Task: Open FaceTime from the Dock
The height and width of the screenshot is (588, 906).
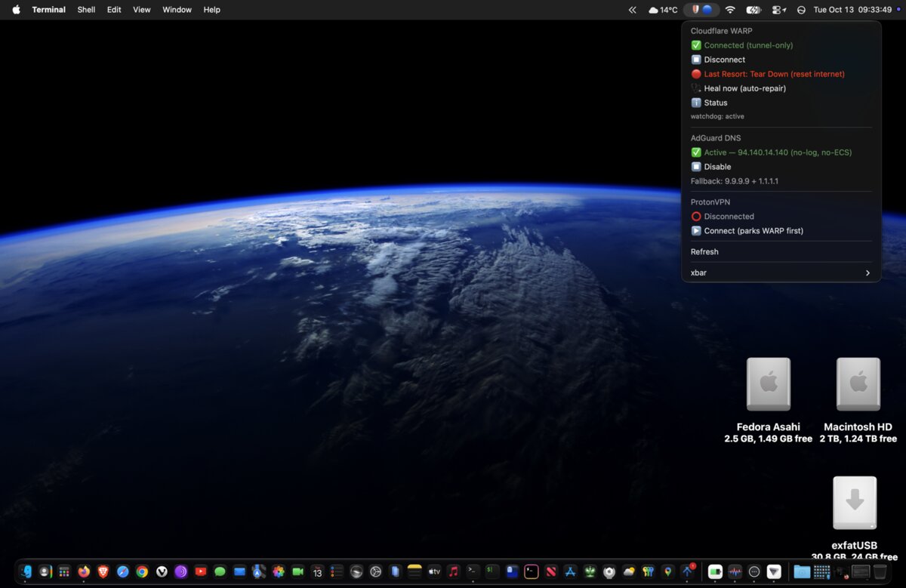Action: 297,571
